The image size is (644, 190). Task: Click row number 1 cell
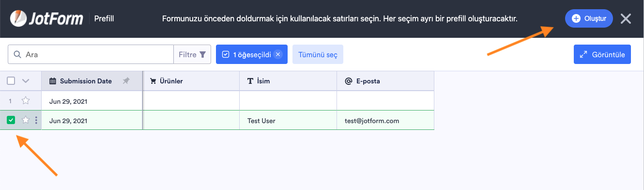click(x=10, y=101)
